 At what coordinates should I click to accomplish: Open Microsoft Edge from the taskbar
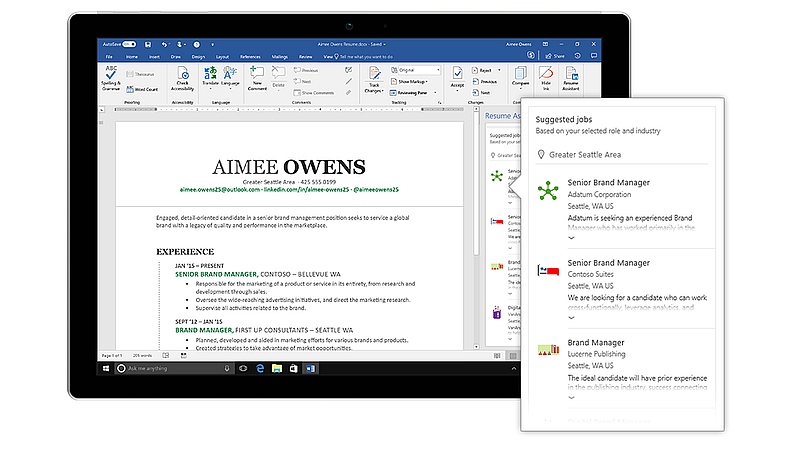click(260, 368)
